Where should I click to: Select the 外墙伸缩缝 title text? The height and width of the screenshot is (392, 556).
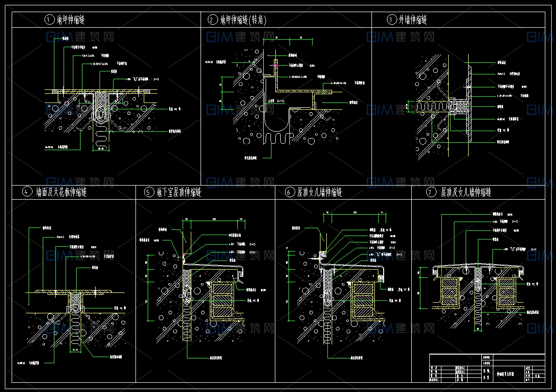point(413,20)
